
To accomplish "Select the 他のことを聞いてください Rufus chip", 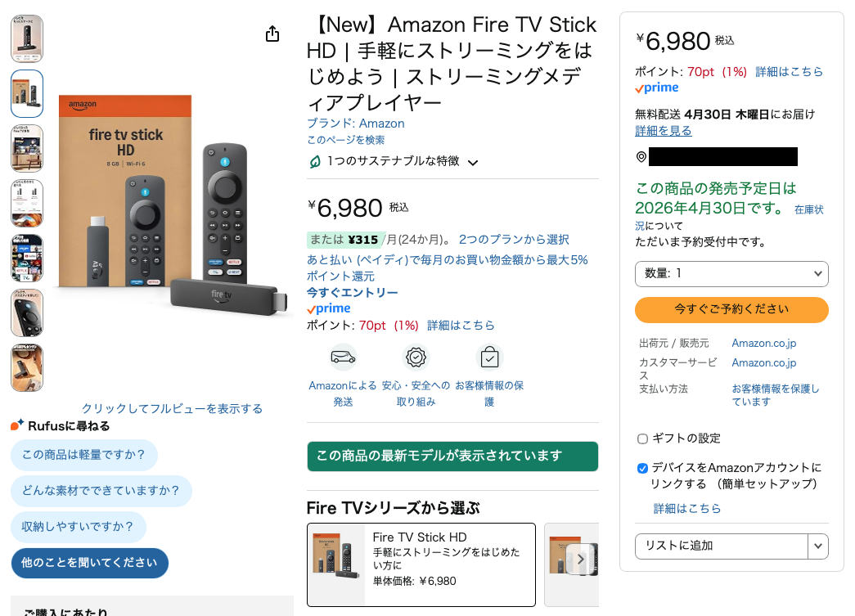I will [89, 563].
